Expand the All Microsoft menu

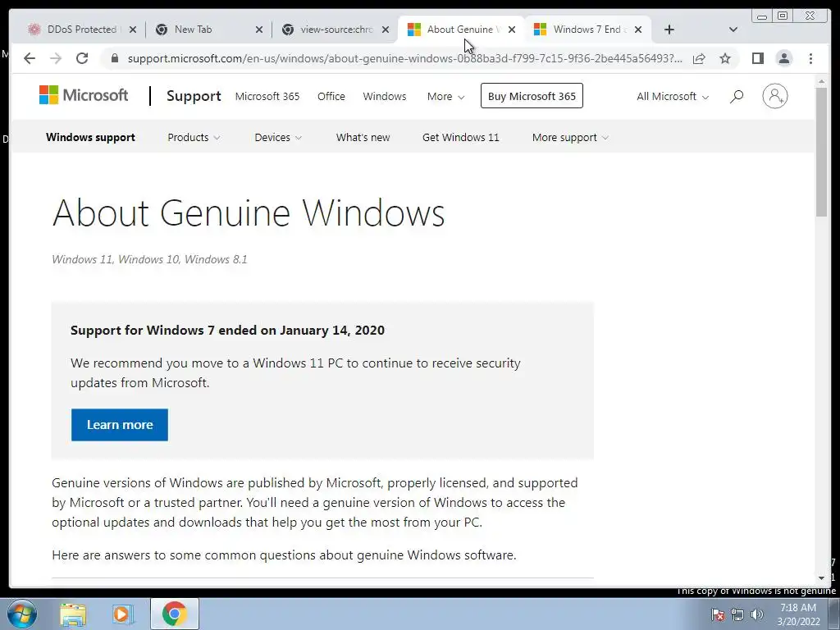point(673,97)
